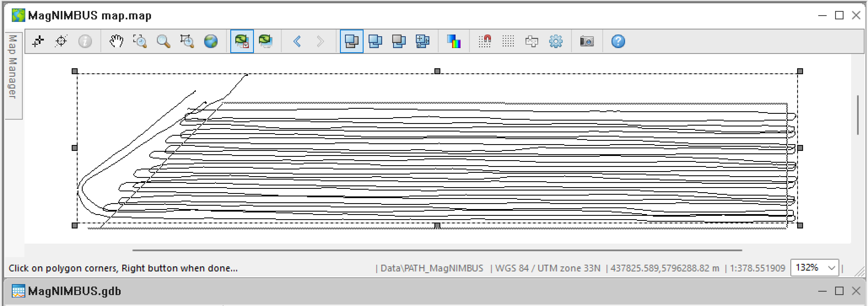Open map settings with the gear icon
The width and height of the screenshot is (868, 306).
[x=556, y=41]
